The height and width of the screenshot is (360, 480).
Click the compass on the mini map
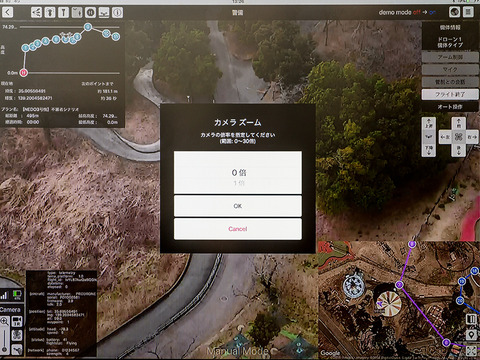point(354,285)
